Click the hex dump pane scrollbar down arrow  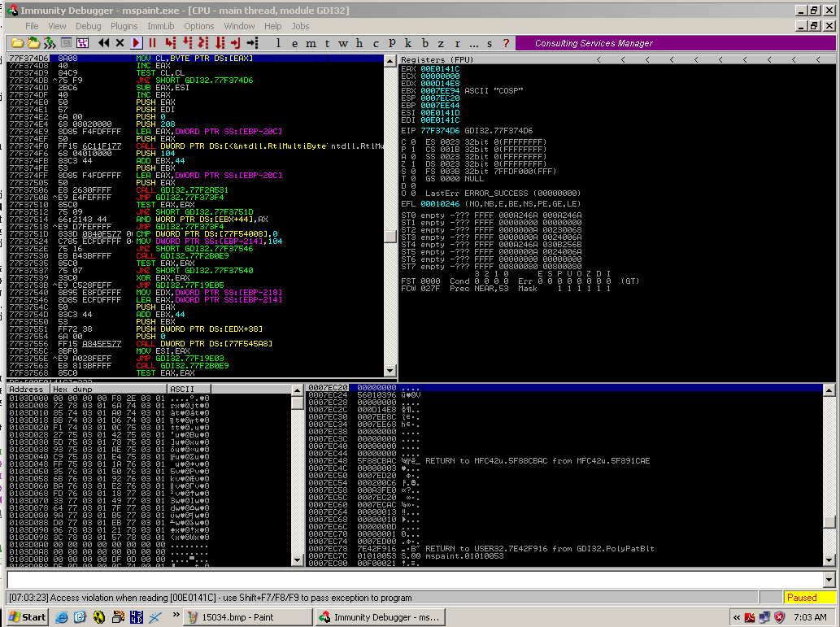(298, 560)
